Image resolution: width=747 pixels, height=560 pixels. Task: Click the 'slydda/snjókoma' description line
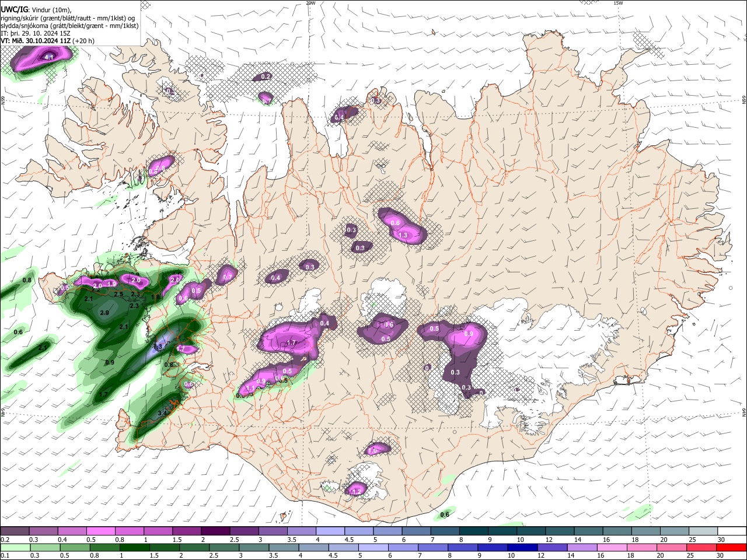pos(69,26)
